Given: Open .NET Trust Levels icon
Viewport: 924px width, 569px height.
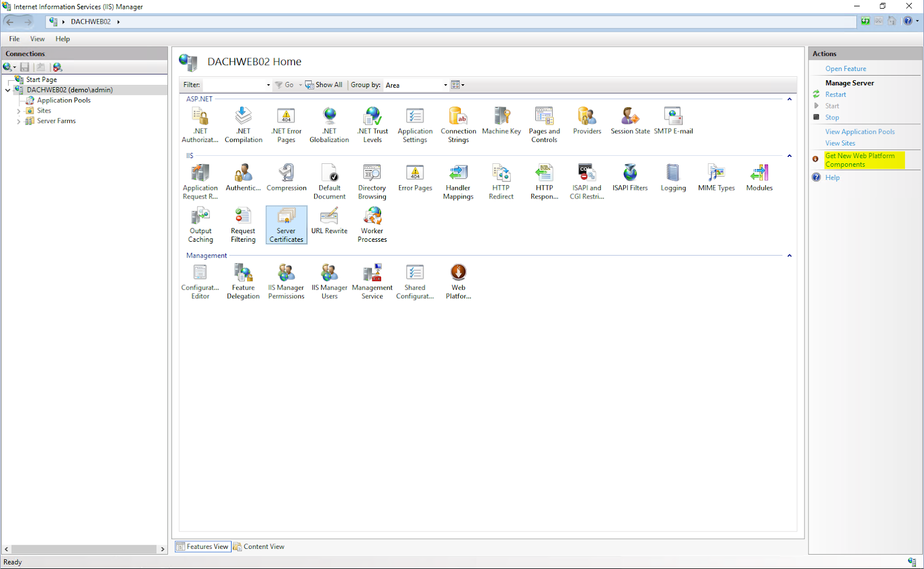Looking at the screenshot, I should pyautogui.click(x=372, y=125).
